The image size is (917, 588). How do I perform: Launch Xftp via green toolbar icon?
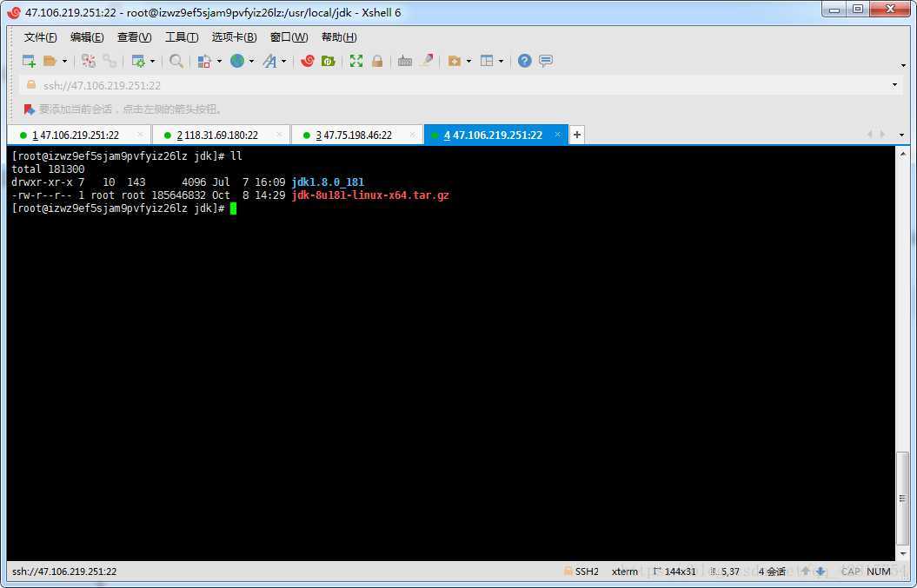pos(328,61)
